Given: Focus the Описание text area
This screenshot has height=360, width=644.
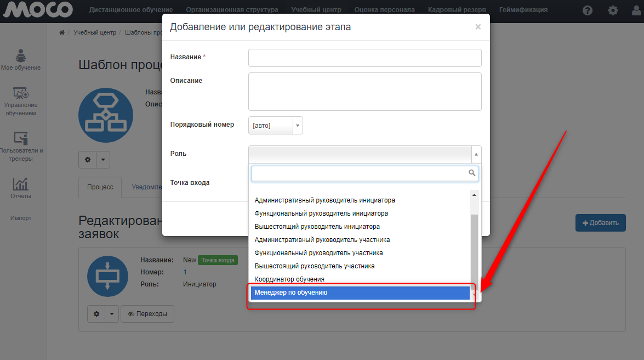Looking at the screenshot, I should pyautogui.click(x=364, y=92).
